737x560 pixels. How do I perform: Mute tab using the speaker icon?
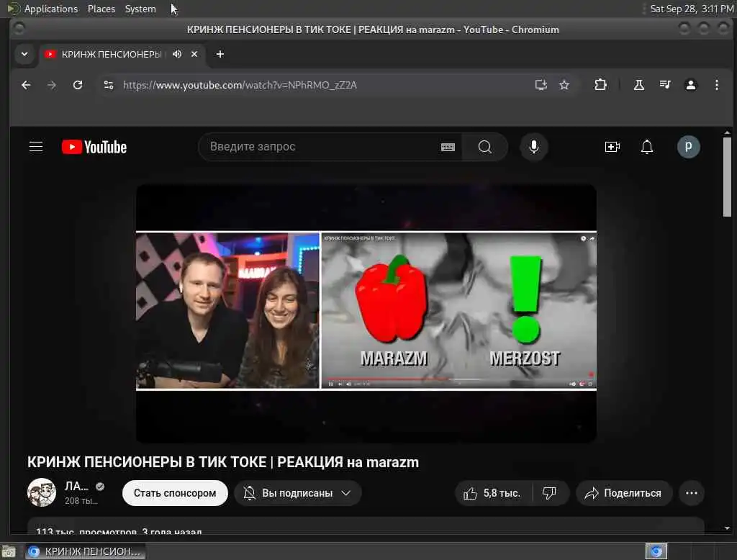pyautogui.click(x=177, y=54)
